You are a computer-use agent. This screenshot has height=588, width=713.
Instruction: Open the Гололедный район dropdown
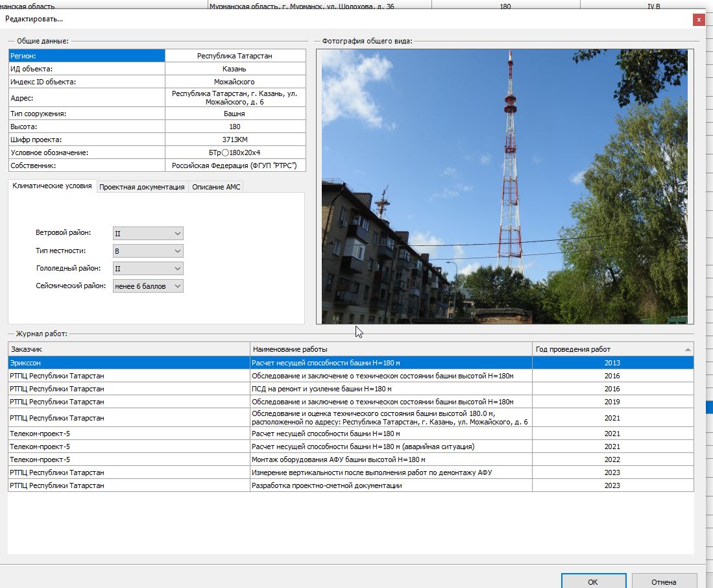pyautogui.click(x=148, y=268)
